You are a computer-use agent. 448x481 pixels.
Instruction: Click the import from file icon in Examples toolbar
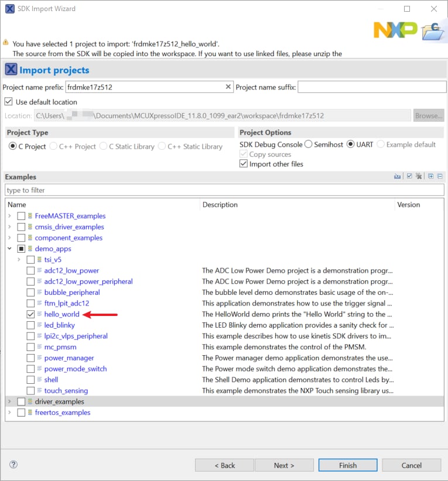click(x=398, y=176)
